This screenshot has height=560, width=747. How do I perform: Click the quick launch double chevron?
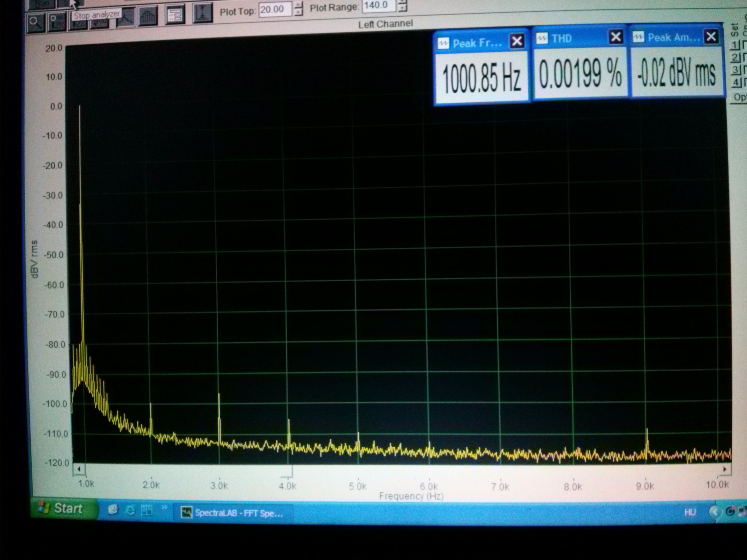point(164,507)
